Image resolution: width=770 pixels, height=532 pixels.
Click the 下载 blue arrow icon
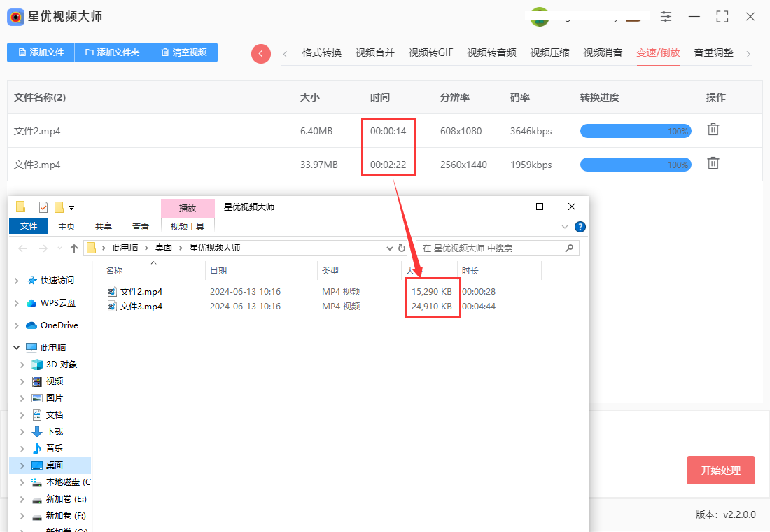[37, 432]
